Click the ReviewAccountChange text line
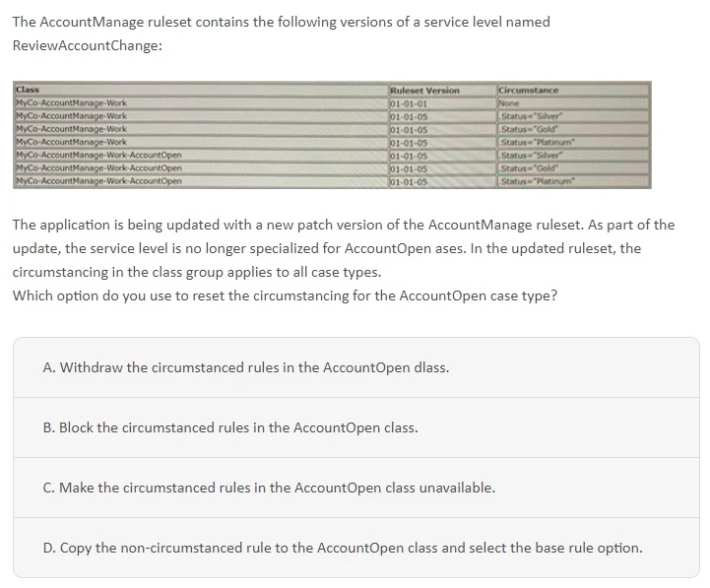The width and height of the screenshot is (710, 588). (x=88, y=46)
